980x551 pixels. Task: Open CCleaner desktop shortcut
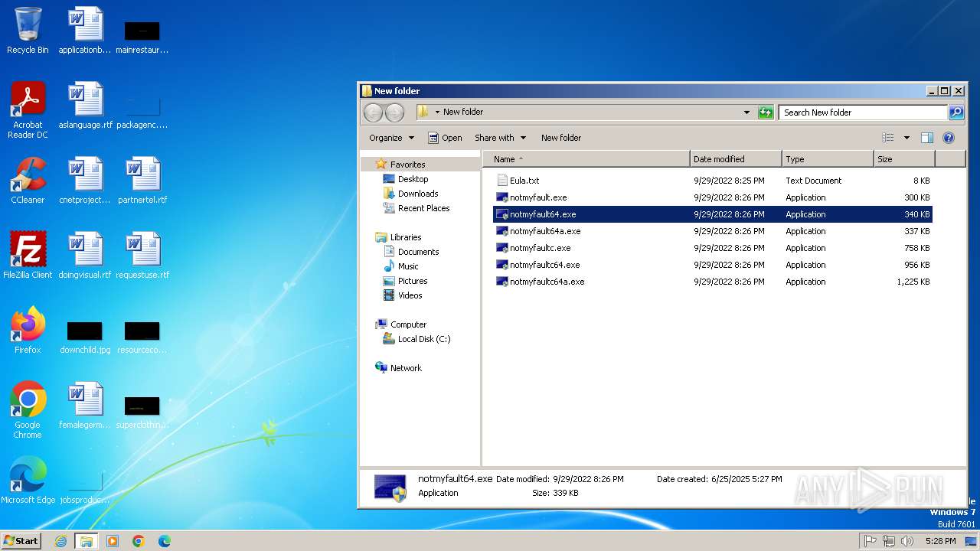tap(28, 181)
